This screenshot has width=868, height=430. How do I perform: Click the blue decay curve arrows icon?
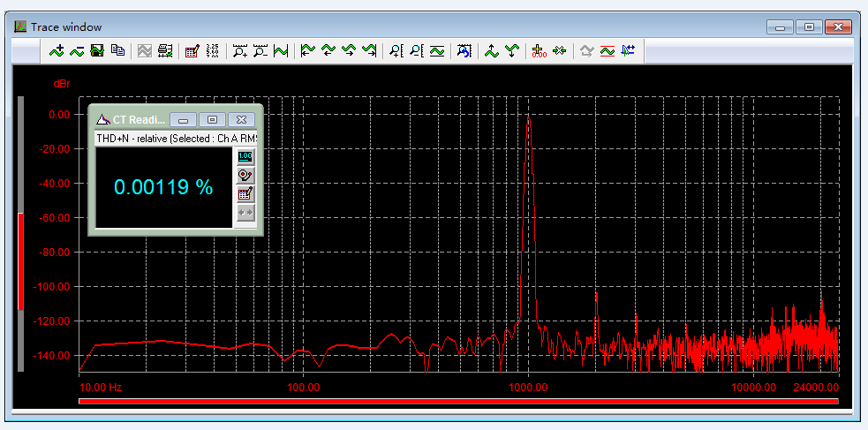tap(628, 51)
